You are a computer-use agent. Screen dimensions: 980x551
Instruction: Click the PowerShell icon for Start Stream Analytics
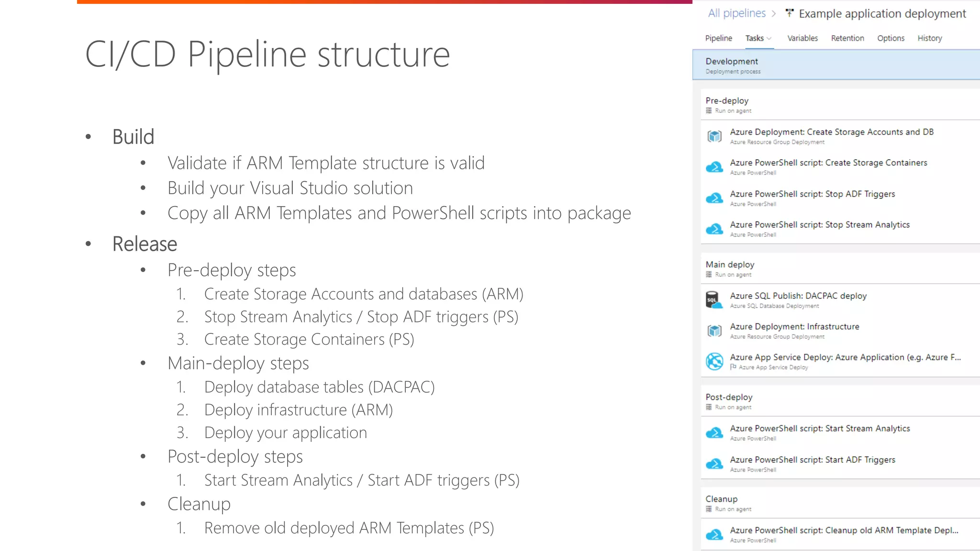pyautogui.click(x=714, y=433)
